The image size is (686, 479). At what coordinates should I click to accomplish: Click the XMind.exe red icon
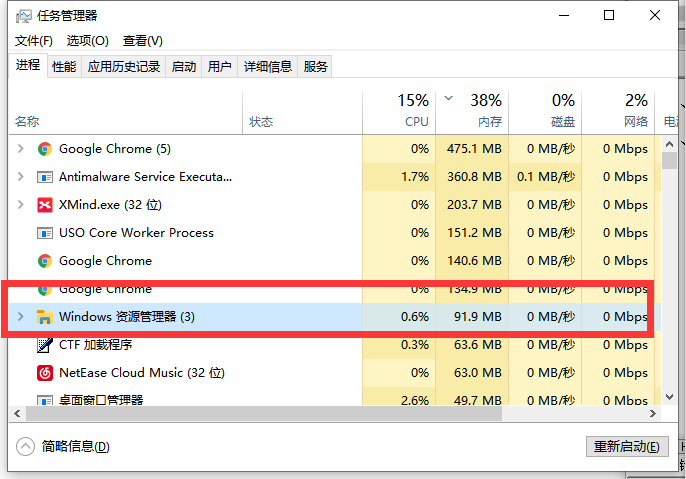pyautogui.click(x=44, y=205)
